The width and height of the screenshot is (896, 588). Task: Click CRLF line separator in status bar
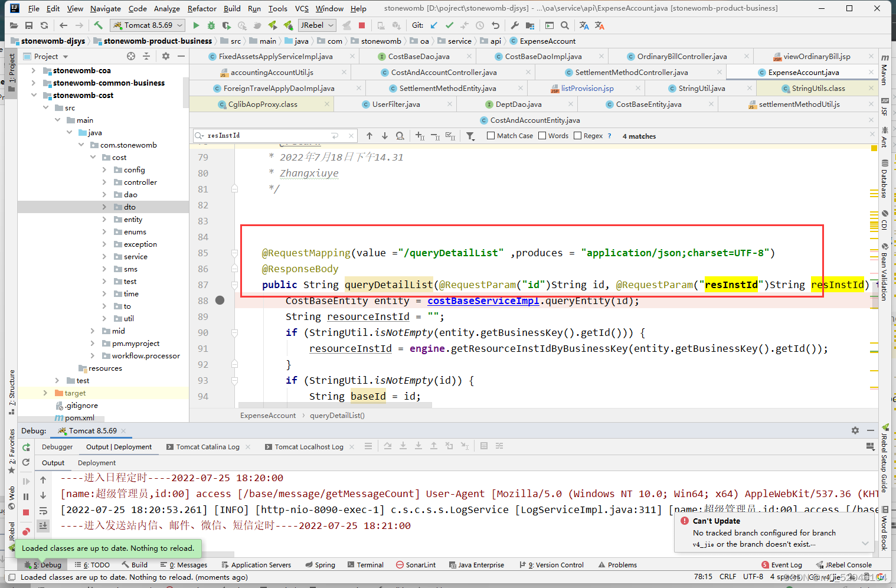[727, 577]
